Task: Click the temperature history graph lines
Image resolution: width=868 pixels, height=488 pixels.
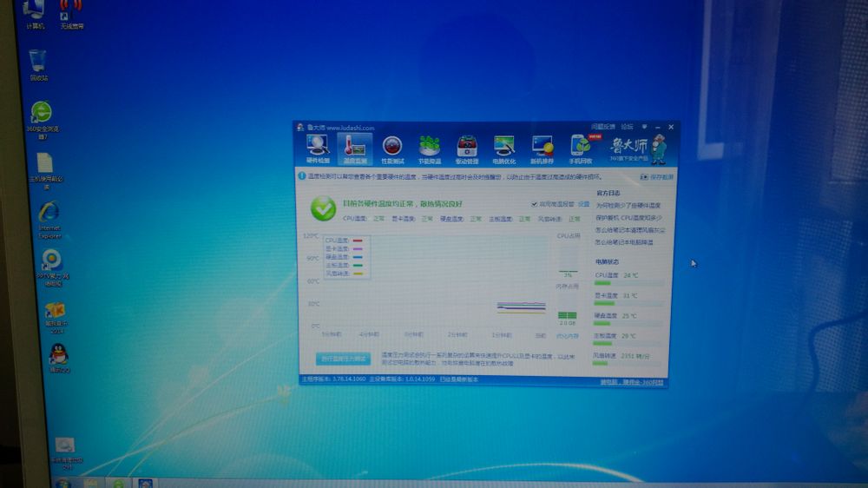Action: pos(522,307)
